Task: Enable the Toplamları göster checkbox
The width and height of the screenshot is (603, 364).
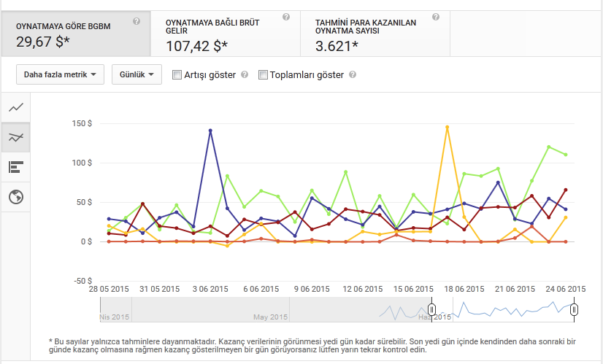Action: point(263,75)
